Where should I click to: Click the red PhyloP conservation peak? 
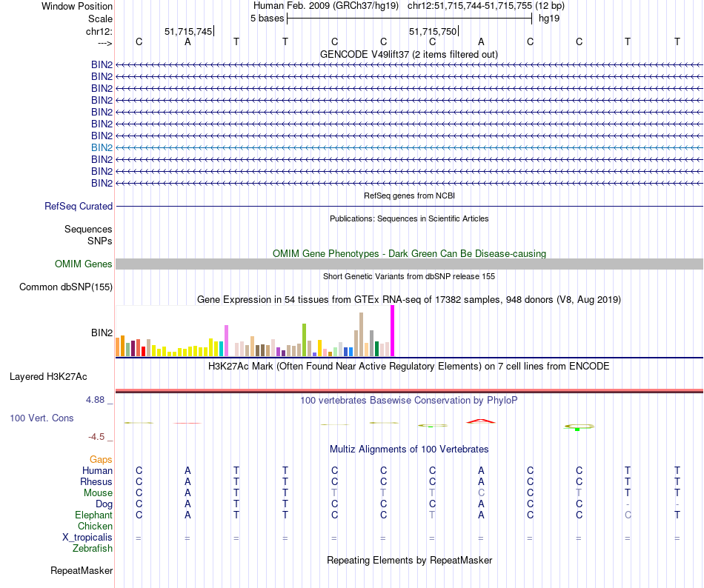481,421
